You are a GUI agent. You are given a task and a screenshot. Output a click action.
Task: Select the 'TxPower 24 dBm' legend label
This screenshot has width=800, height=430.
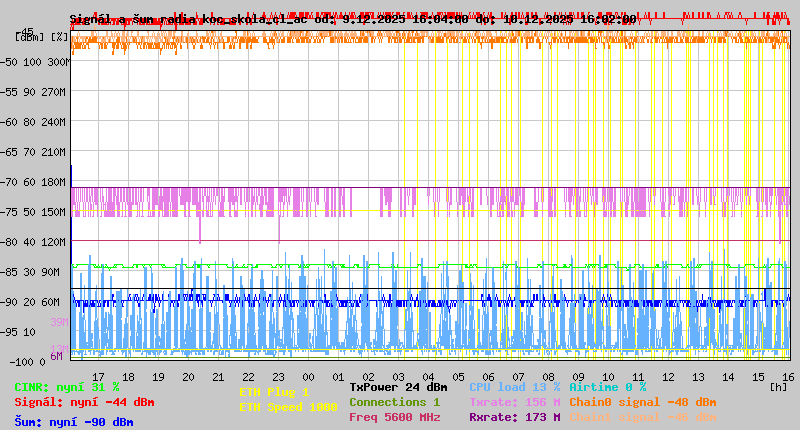pyautogui.click(x=398, y=387)
